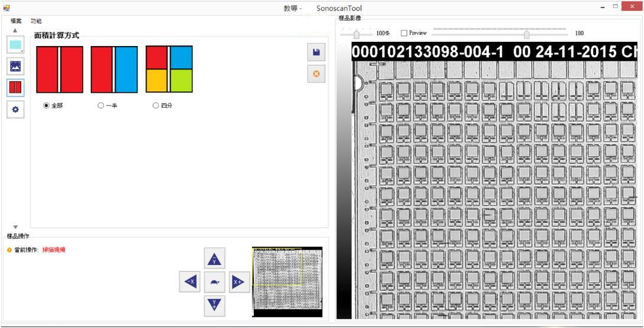Click the save (floppy disk) icon

316,53
